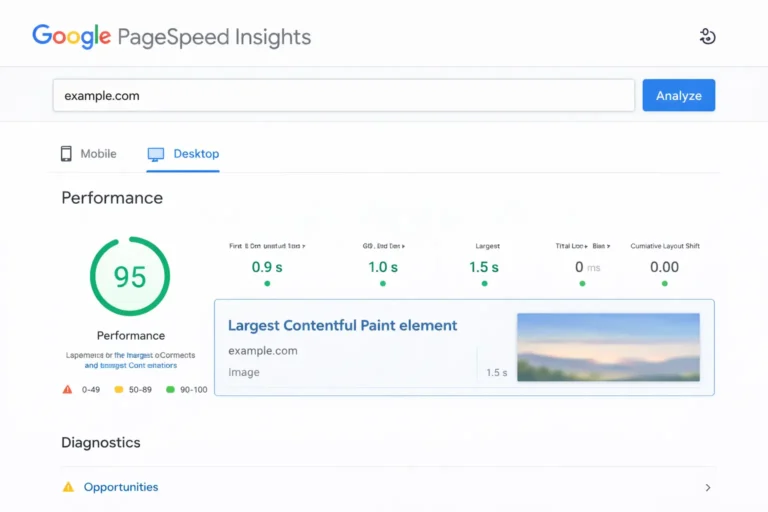The width and height of the screenshot is (768, 512).
Task: Select the Desktop tab
Action: tap(183, 154)
